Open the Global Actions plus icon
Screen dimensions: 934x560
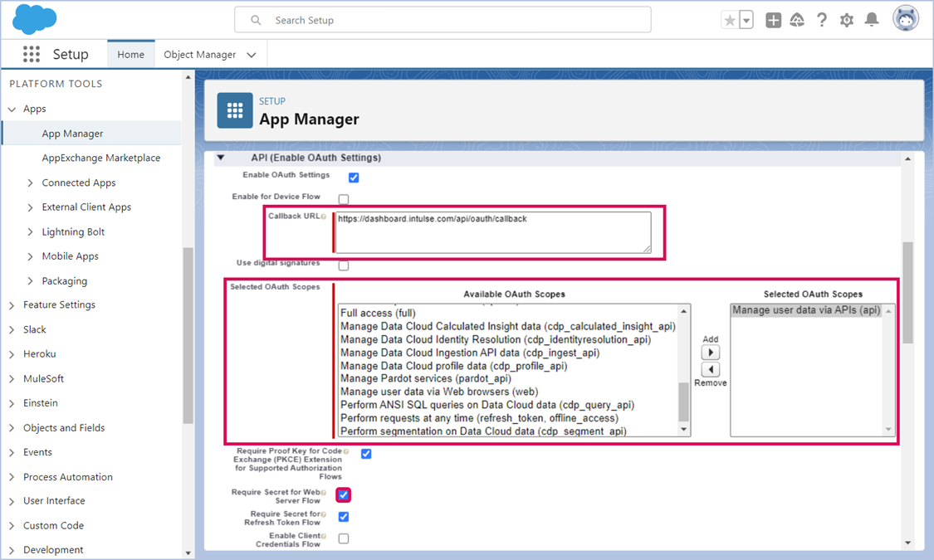773,20
